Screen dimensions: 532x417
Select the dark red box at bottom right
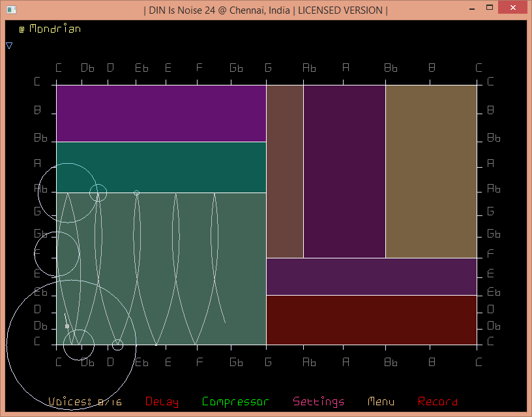tap(372, 320)
